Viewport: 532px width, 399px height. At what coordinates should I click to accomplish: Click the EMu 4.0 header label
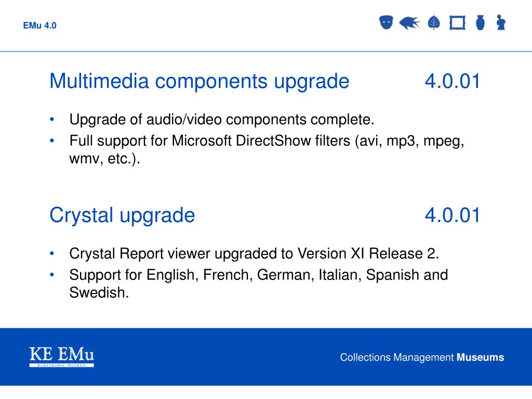(x=39, y=25)
